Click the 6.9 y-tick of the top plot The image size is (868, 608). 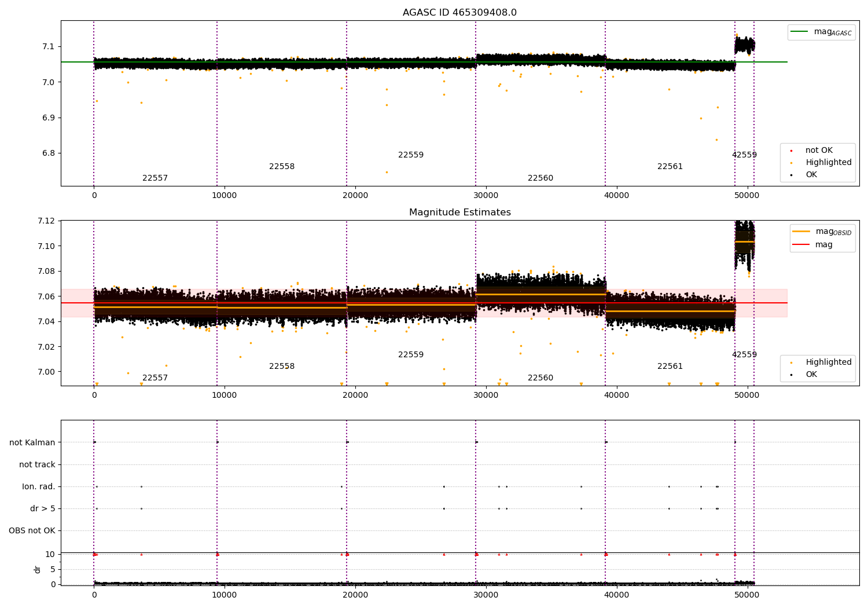47,118
